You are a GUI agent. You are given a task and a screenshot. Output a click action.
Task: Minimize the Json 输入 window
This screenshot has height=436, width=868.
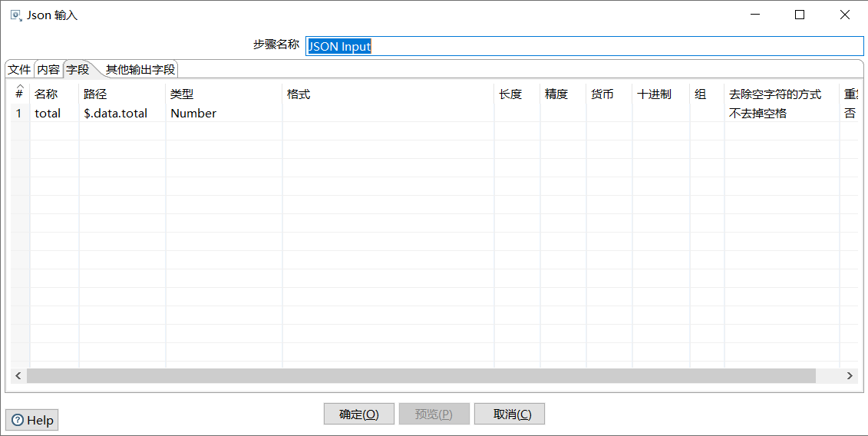(x=754, y=15)
